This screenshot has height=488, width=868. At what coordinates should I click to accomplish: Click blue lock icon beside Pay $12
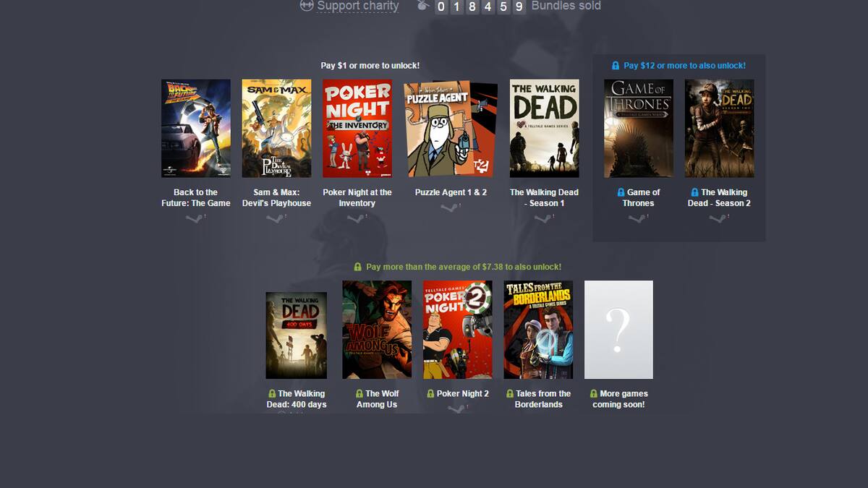(616, 66)
